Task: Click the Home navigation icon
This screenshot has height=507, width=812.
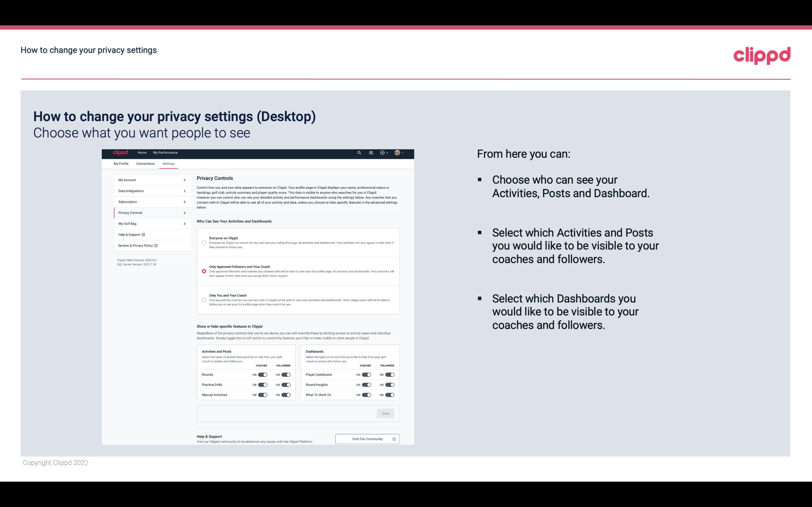Action: [142, 153]
